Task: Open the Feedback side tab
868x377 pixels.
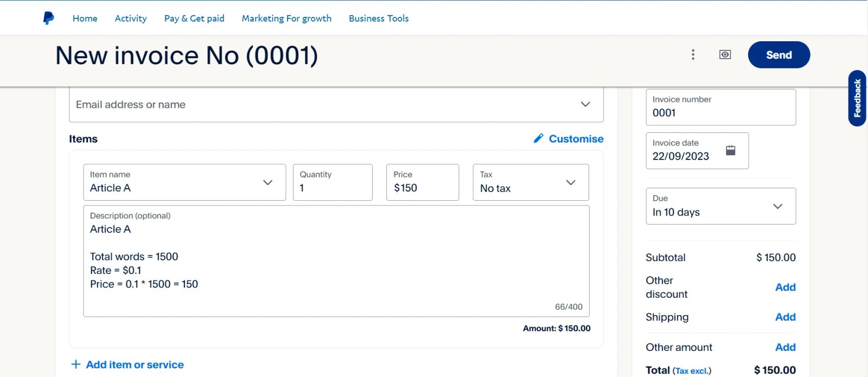Action: [x=857, y=98]
